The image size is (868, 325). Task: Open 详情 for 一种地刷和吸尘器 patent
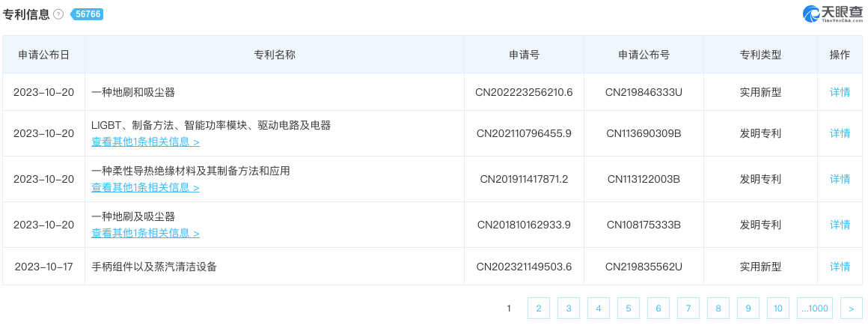click(840, 92)
